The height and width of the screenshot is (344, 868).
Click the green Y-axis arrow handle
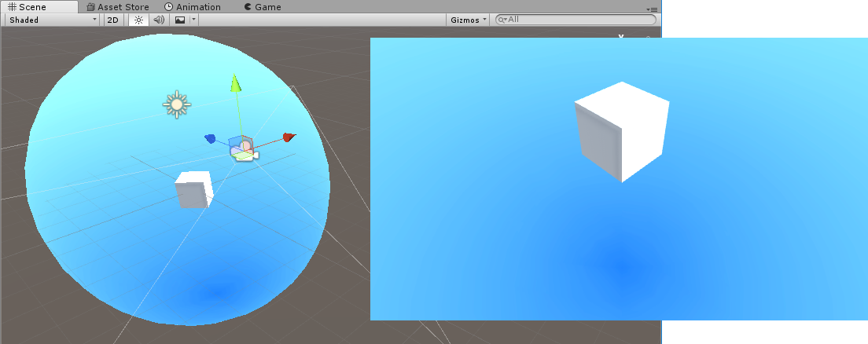[x=236, y=82]
